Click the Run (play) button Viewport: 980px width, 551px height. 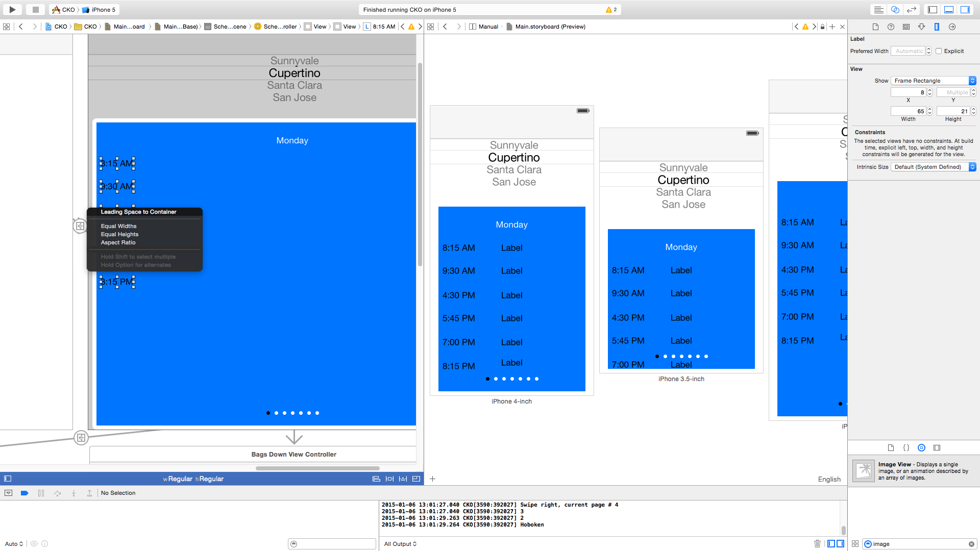coord(12,9)
